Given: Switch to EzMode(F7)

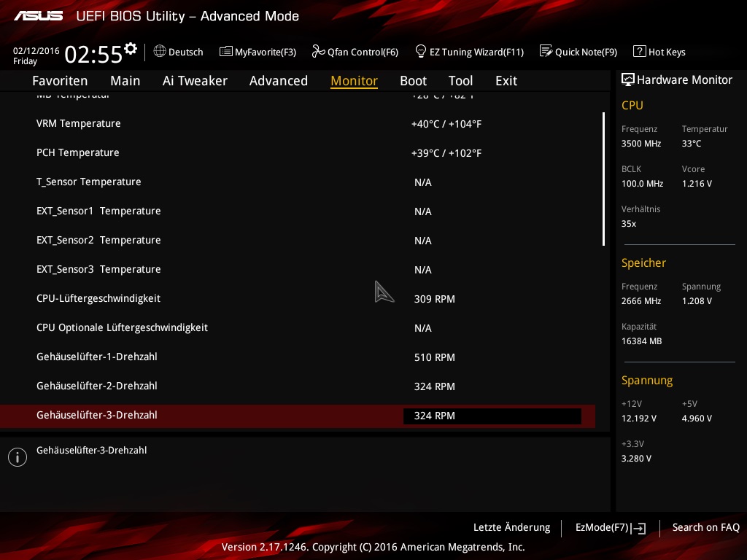Looking at the screenshot, I should tap(611, 528).
